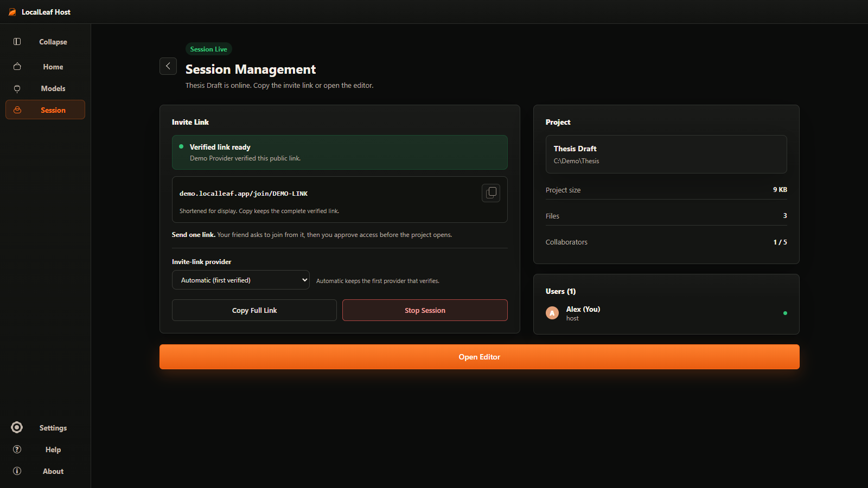Click the C:\Demo\Thesis path text
The image size is (868, 488).
point(577,161)
